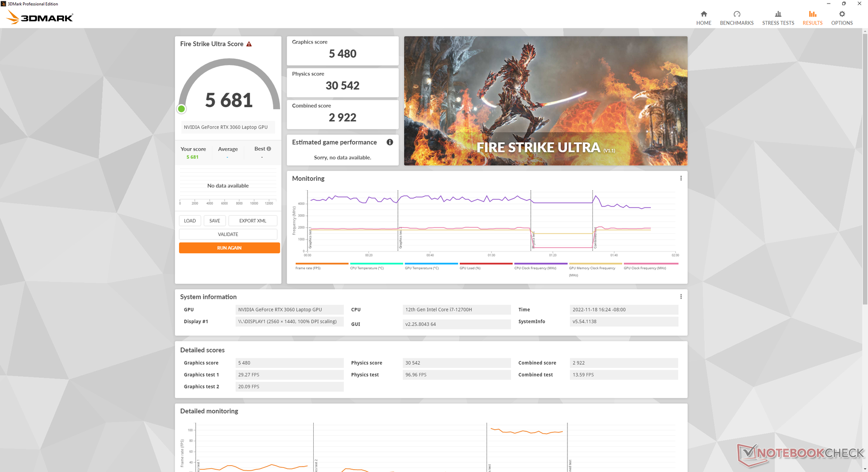This screenshot has width=868, height=472.
Task: Click the info icon beside Best score
Action: point(269,149)
